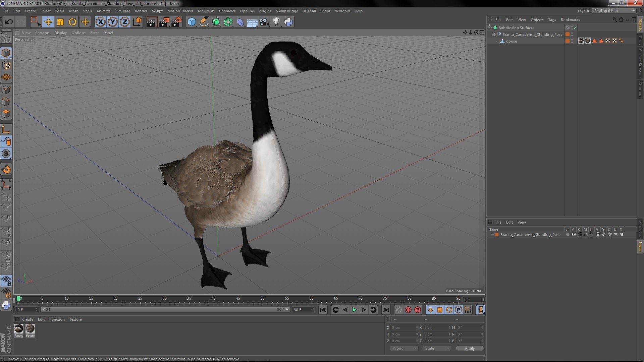644x362 pixels.
Task: Open the Mesh menu
Action: pos(73,11)
